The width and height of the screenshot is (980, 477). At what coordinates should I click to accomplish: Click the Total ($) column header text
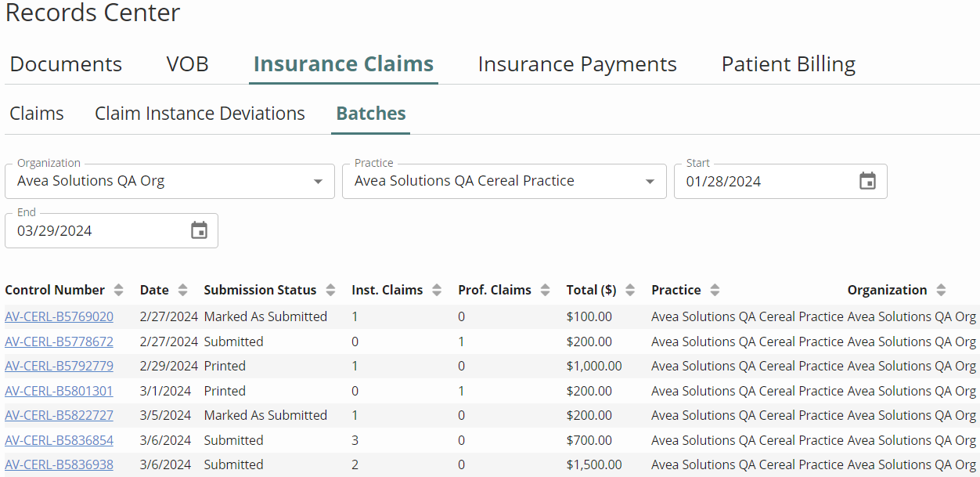pyautogui.click(x=592, y=290)
